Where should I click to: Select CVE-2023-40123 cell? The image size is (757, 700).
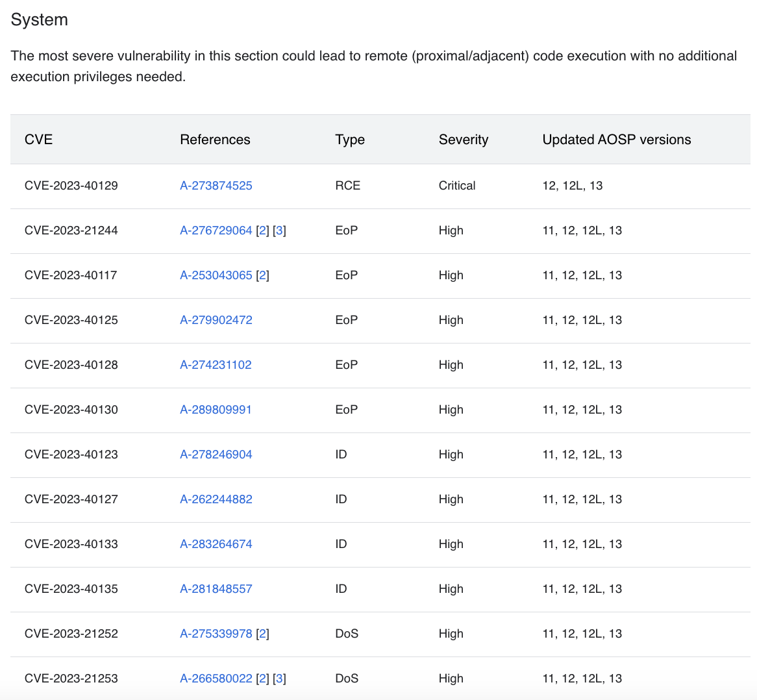pyautogui.click(x=71, y=455)
